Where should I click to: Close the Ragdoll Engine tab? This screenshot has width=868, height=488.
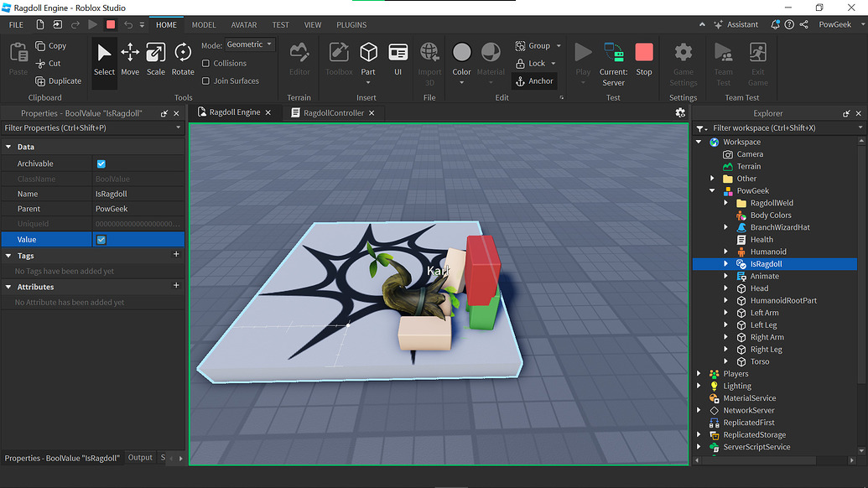tap(268, 112)
